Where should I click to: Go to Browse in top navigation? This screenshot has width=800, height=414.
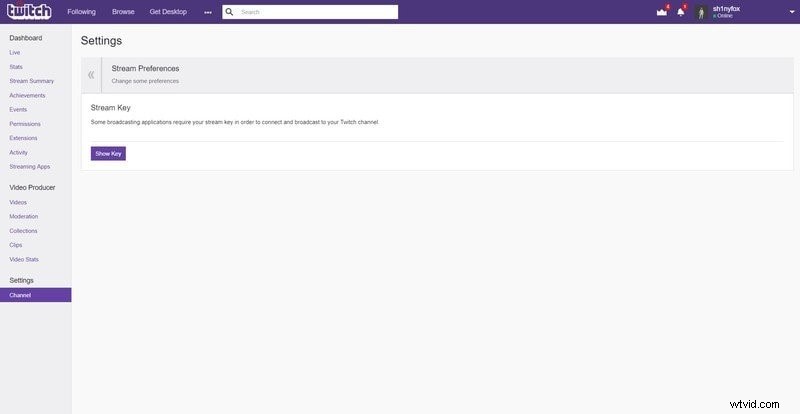(x=123, y=12)
